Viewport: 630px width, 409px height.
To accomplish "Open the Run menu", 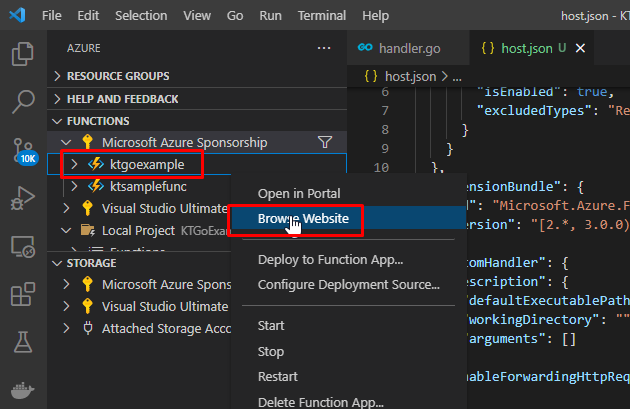I will point(270,15).
